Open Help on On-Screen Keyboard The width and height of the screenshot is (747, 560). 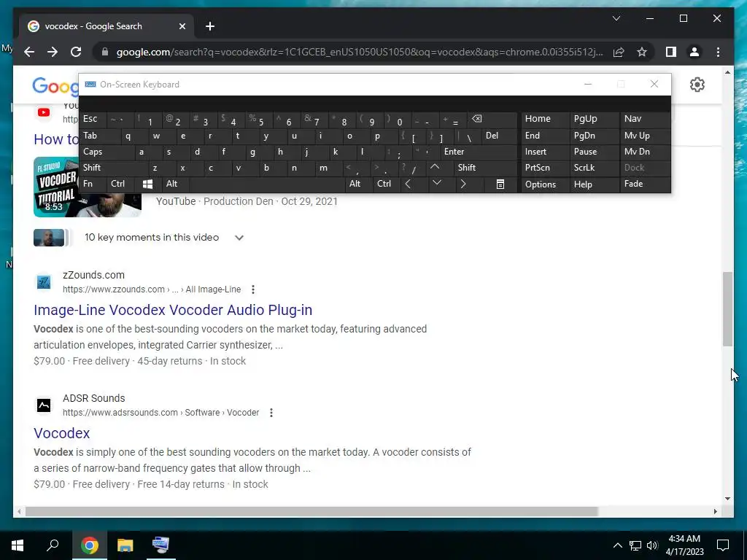[x=594, y=184]
